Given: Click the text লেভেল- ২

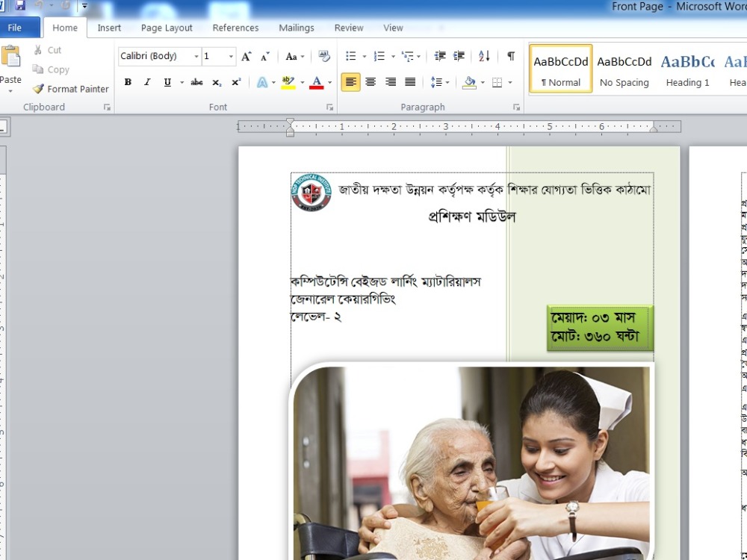Looking at the screenshot, I should pos(316,317).
